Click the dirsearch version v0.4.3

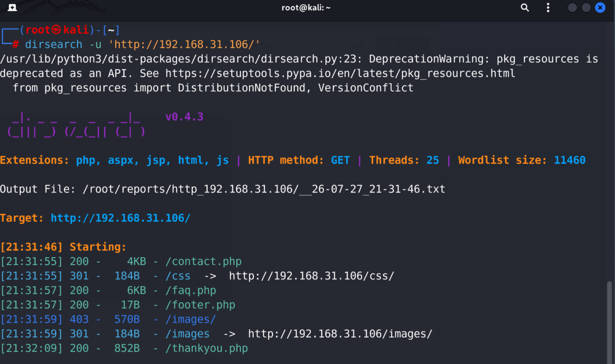pos(184,117)
